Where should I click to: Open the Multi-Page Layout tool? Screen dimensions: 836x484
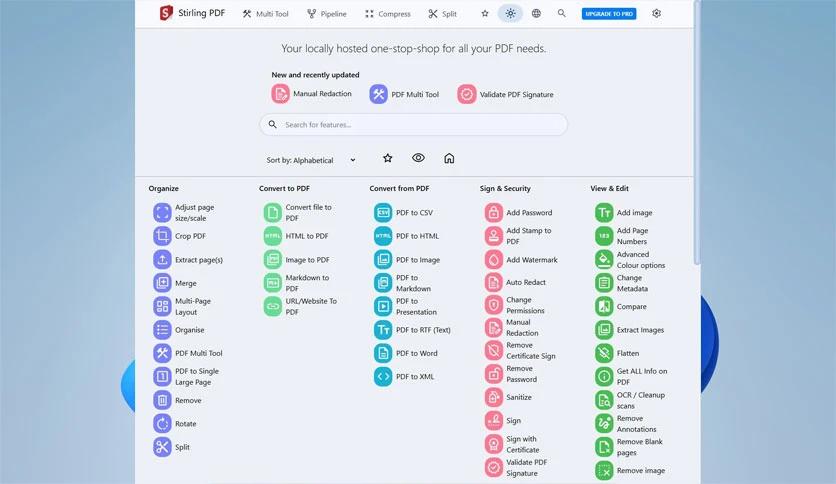coord(182,306)
